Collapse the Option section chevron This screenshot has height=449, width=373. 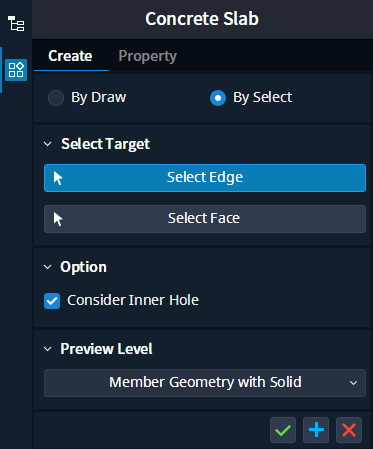point(48,267)
